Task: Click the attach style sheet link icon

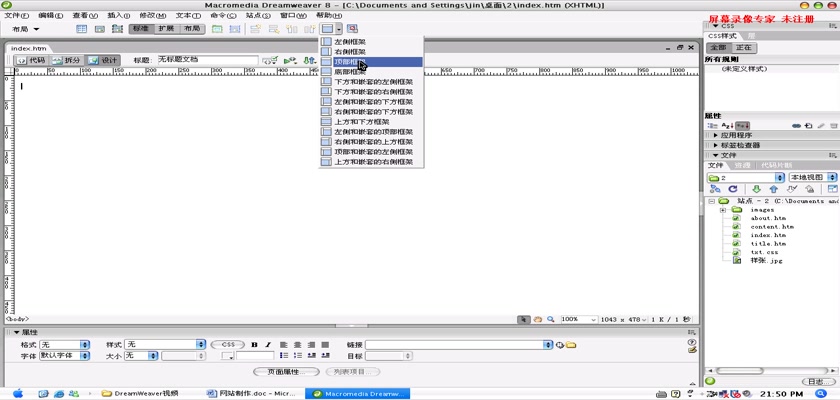Action: (797, 126)
